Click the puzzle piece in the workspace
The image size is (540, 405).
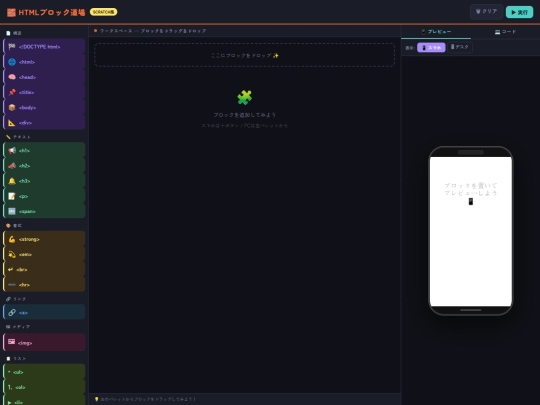click(245, 97)
